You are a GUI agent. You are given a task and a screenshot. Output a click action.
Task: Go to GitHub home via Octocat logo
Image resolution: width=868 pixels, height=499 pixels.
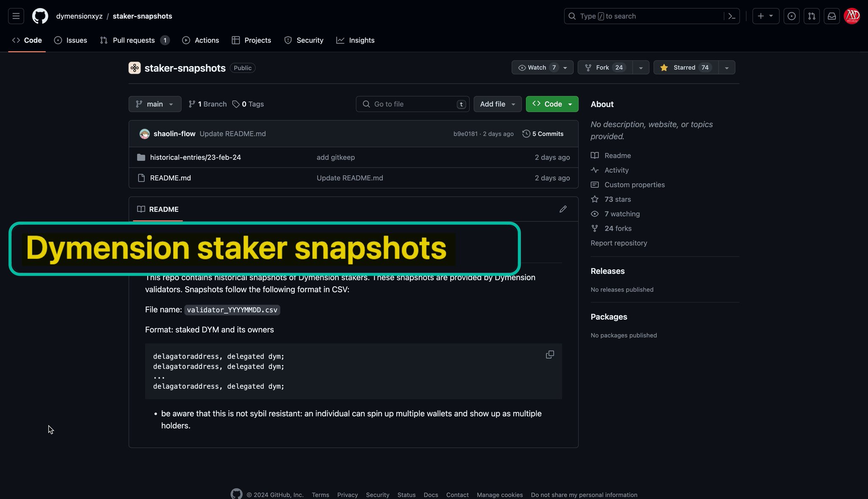(40, 16)
